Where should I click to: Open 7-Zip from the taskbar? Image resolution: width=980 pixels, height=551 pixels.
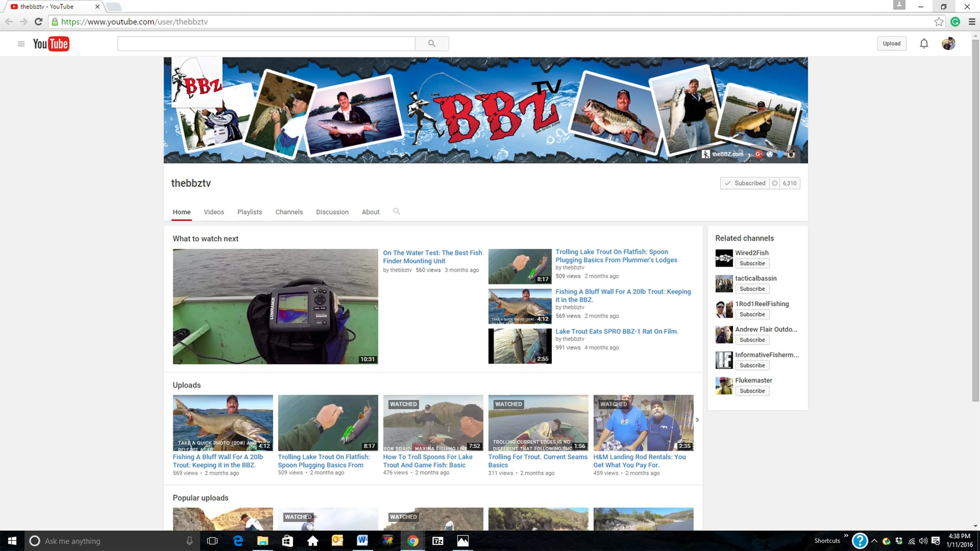pyautogui.click(x=437, y=541)
